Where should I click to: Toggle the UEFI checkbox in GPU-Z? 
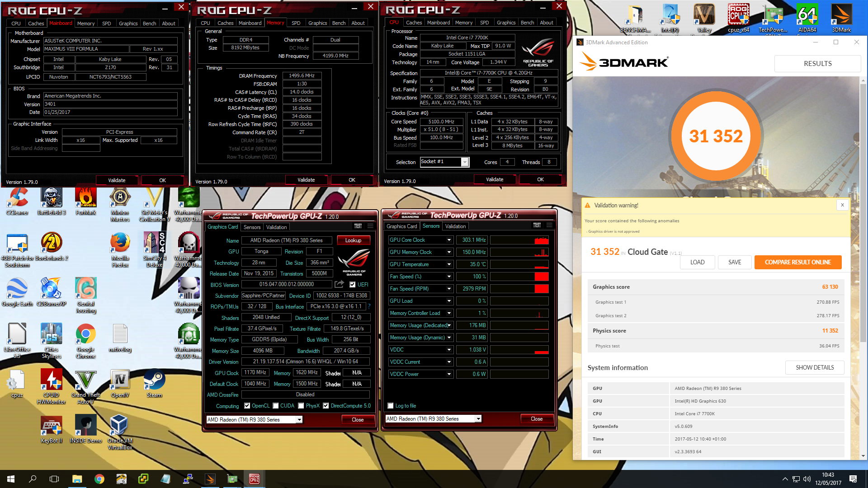352,285
